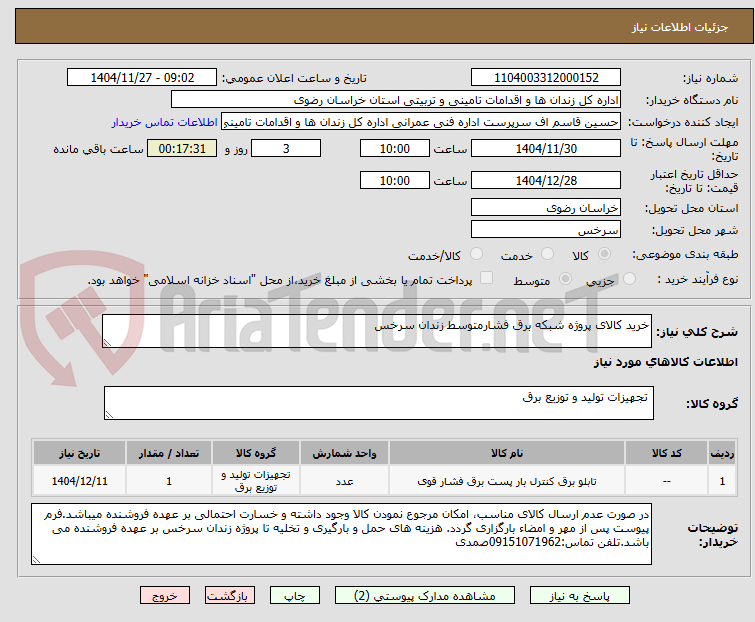
Task: Click the ردیف column header
Action: [722, 453]
